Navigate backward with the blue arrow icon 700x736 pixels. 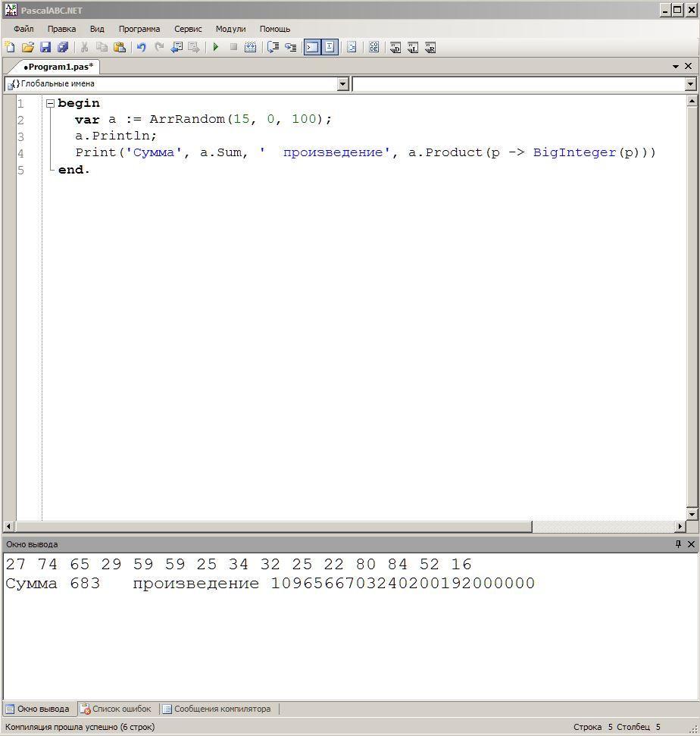(177, 47)
